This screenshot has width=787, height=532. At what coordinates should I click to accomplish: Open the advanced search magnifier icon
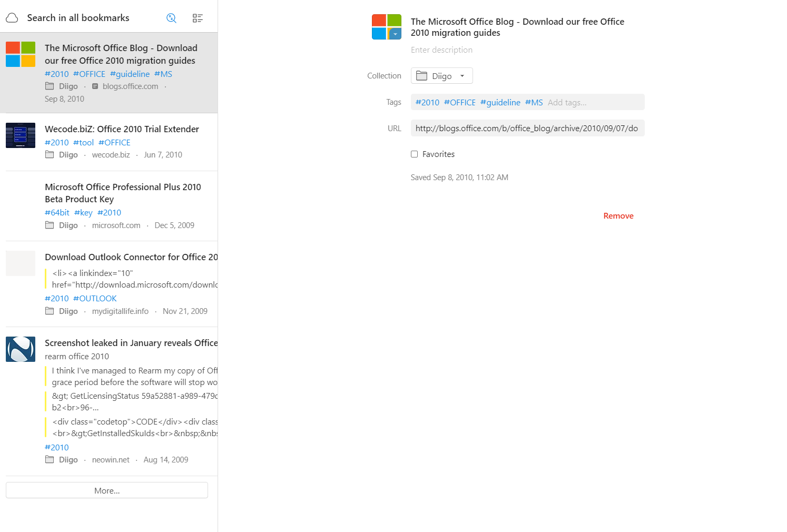click(x=171, y=18)
